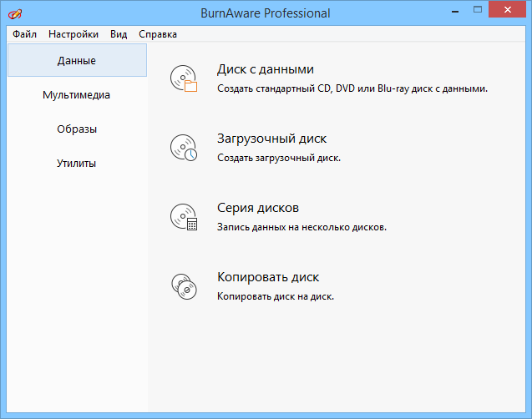Screen dimensions: 532x419
Task: Start the Серия дисков tool
Action: [257, 208]
